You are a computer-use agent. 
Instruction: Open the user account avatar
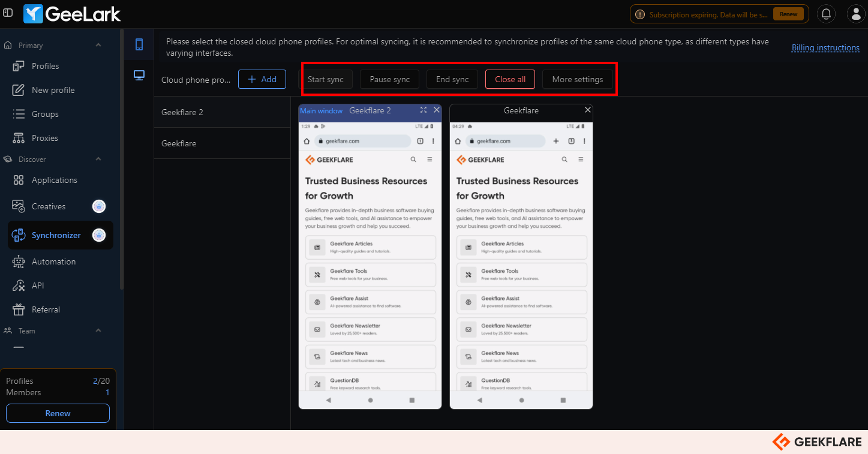click(856, 14)
